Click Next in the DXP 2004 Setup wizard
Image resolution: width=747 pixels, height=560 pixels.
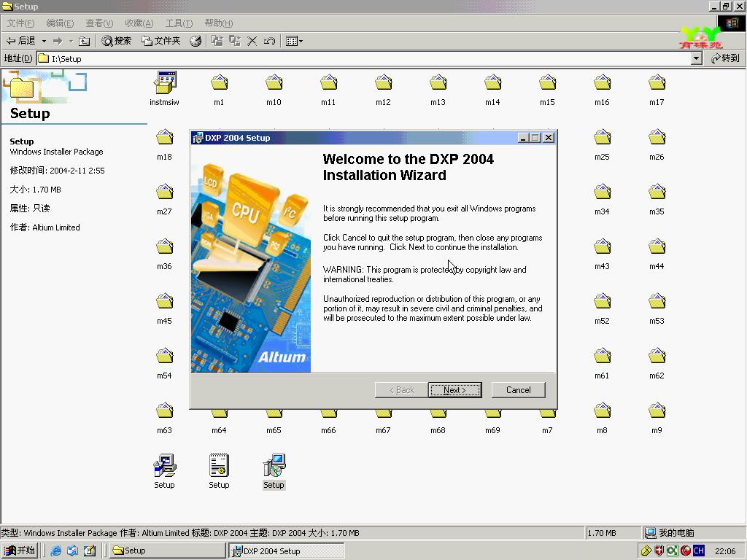point(455,390)
